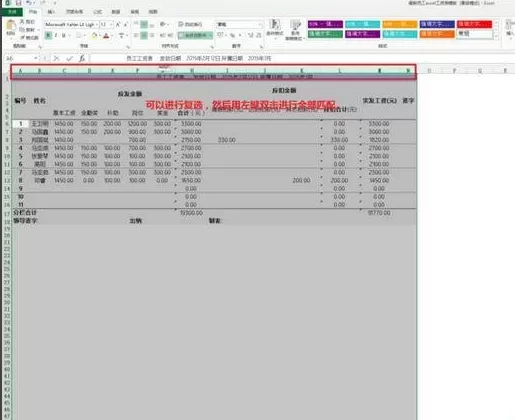This screenshot has height=420, width=515.
Task: Toggle Italic formatting button
Action: tap(56, 35)
